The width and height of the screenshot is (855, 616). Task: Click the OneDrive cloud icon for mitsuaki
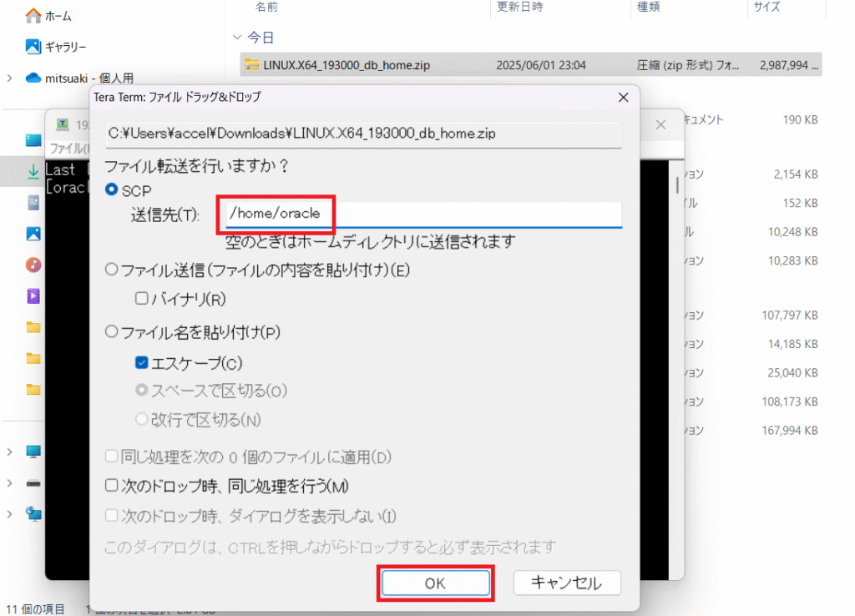pos(33,78)
